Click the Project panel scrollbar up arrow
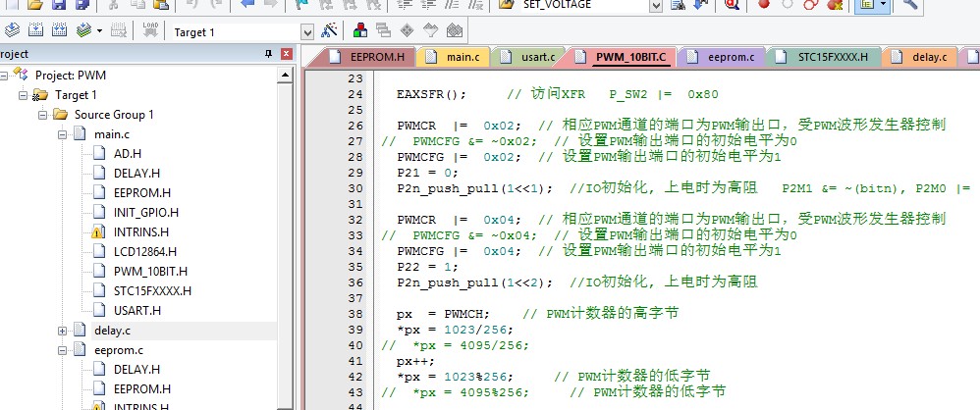The width and height of the screenshot is (980, 410). tap(285, 75)
